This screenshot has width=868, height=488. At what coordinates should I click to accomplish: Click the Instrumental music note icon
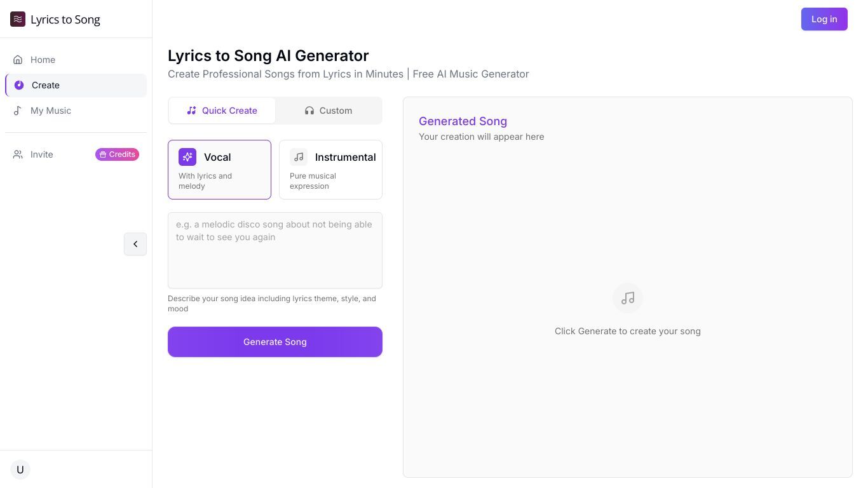coord(299,157)
